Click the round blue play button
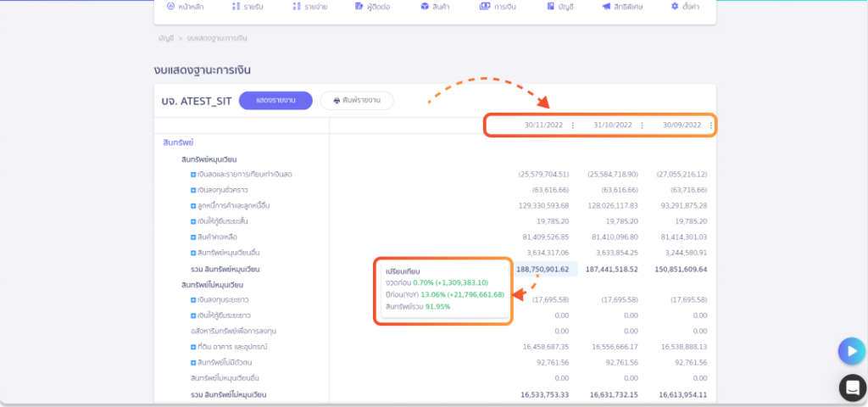Viewport: 868px width, 407px height. (x=851, y=351)
